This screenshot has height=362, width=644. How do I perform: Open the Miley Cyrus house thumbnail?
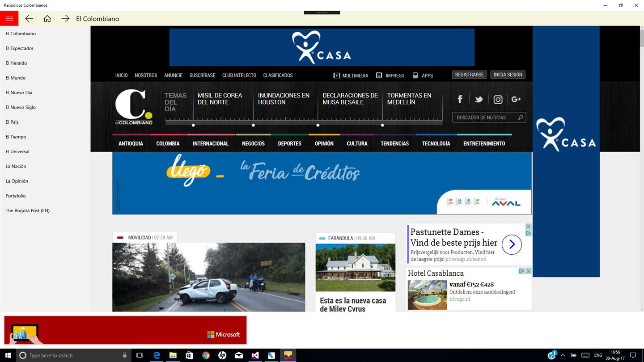pyautogui.click(x=355, y=268)
